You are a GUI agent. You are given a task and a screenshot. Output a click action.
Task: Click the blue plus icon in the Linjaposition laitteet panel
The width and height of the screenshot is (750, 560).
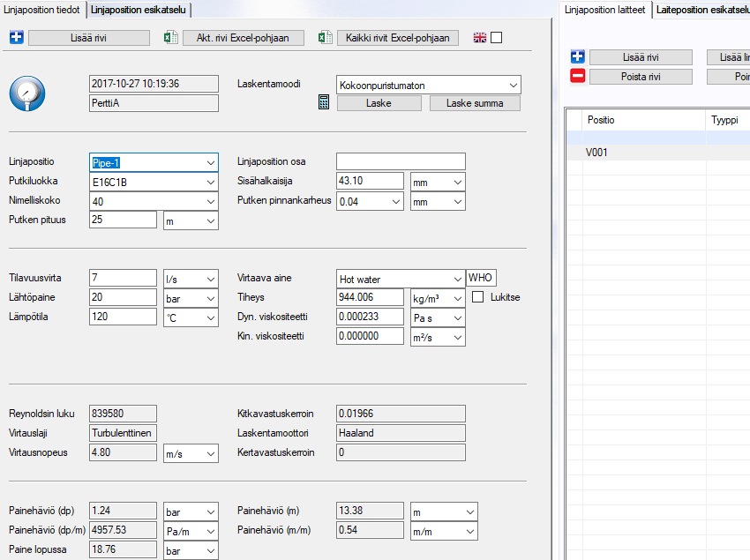pos(578,57)
